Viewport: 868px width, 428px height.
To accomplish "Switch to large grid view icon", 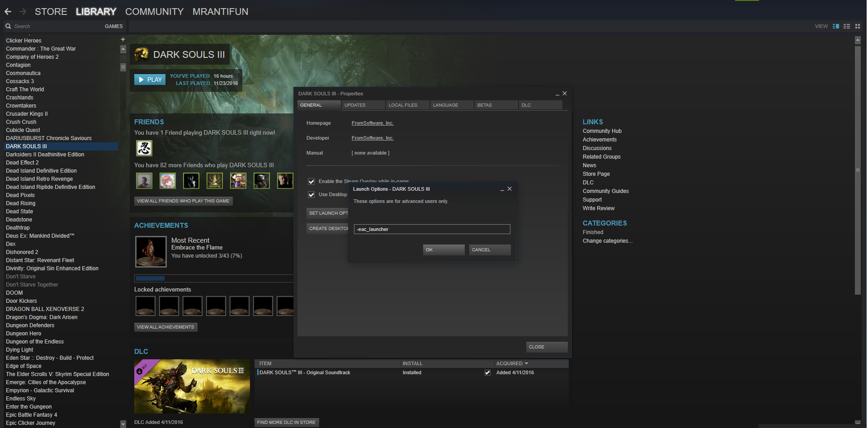I will pyautogui.click(x=857, y=26).
